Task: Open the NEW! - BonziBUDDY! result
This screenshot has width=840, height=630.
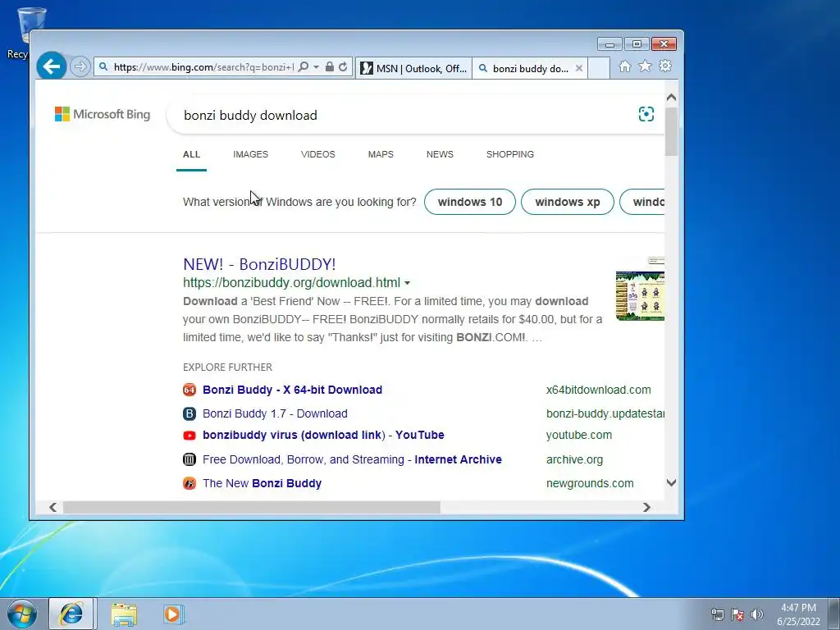Action: coord(259,264)
